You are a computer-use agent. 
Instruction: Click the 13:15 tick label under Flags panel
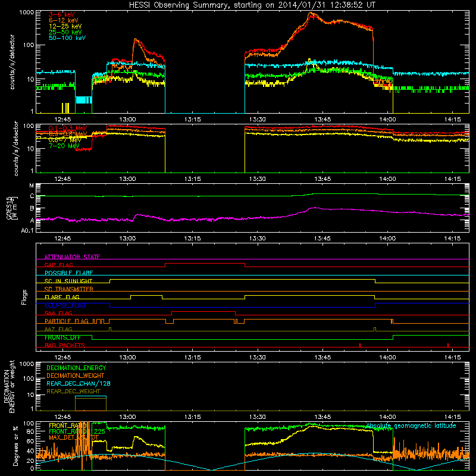coord(192,358)
